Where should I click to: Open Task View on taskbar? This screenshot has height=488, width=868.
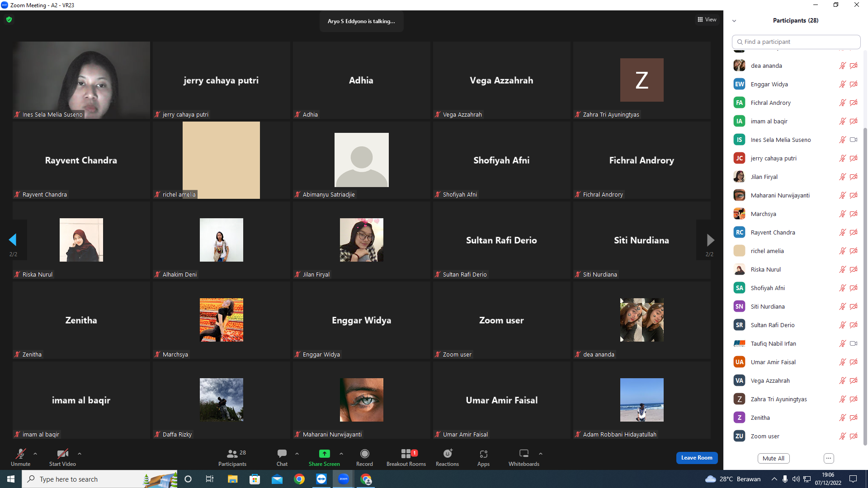pos(210,479)
